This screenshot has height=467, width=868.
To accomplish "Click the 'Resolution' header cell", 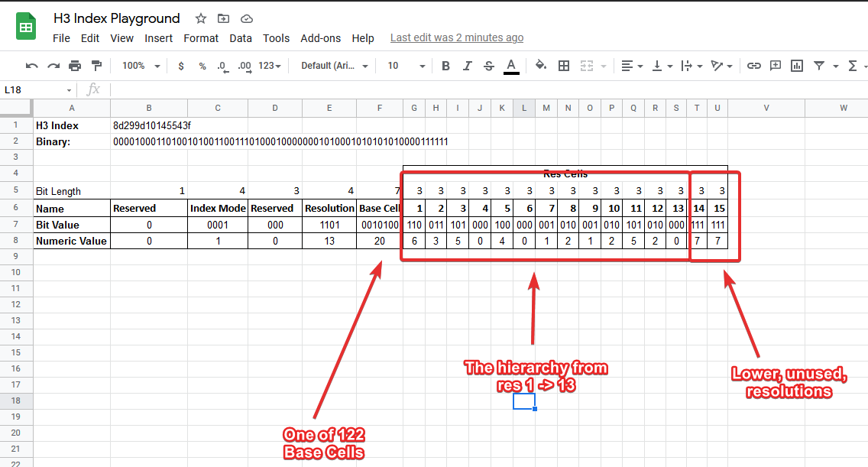I will point(329,209).
